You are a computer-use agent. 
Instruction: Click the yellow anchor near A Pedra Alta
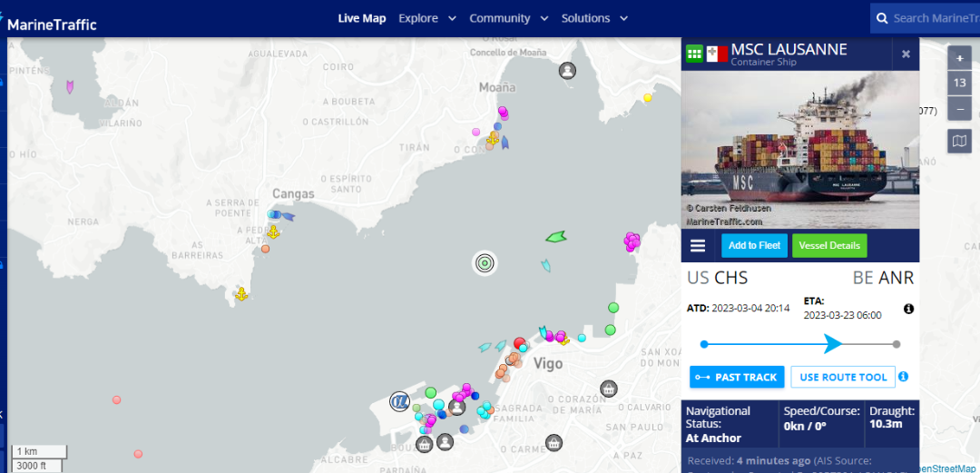[272, 232]
